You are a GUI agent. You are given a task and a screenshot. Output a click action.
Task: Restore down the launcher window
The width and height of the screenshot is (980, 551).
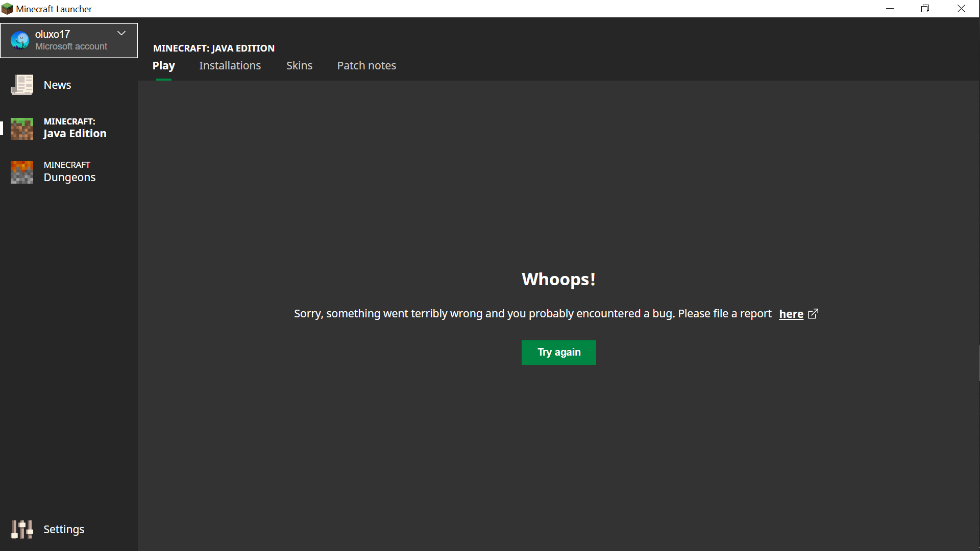(x=925, y=9)
